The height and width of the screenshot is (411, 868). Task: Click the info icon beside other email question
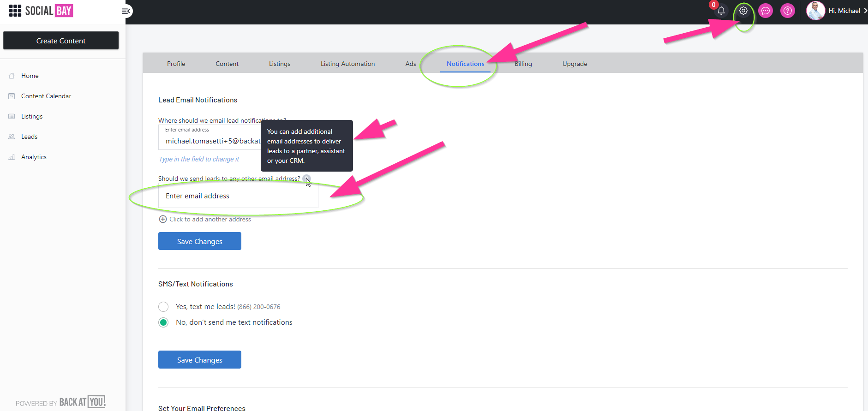point(306,179)
